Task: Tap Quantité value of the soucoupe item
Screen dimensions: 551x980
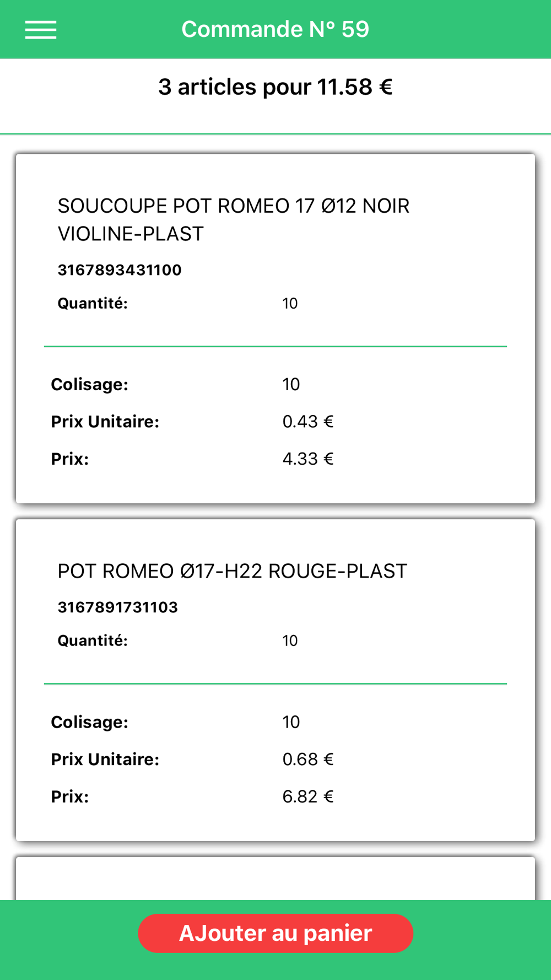Action: pos(290,303)
